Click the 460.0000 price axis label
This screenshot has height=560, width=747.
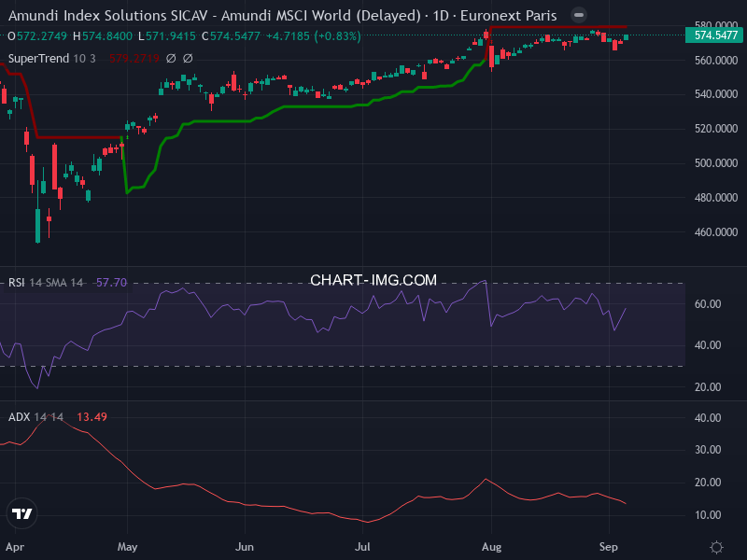point(716,232)
